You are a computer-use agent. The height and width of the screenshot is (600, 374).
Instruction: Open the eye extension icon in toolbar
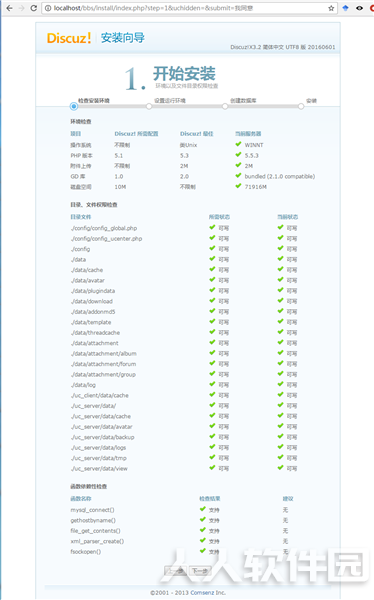tap(359, 8)
